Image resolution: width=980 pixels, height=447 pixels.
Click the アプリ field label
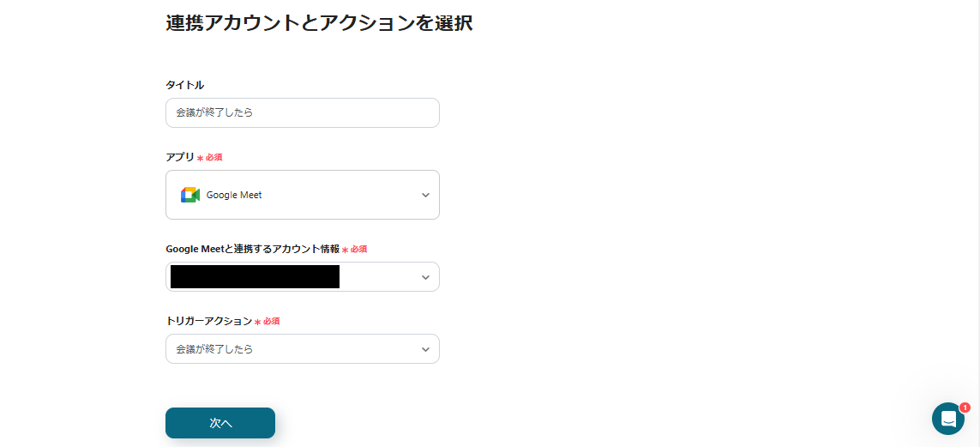coord(180,157)
